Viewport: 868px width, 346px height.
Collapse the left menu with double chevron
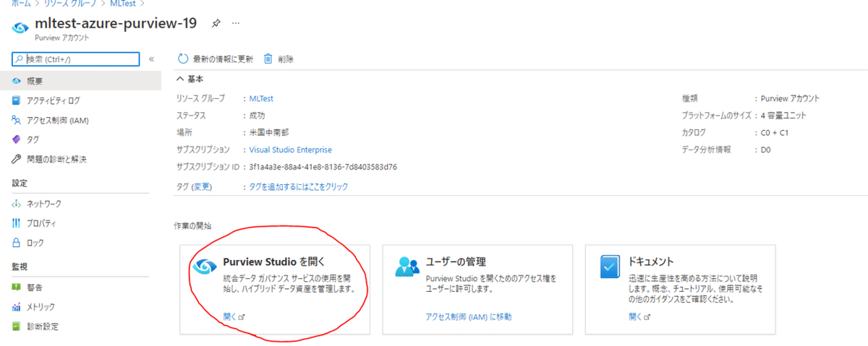pos(151,59)
